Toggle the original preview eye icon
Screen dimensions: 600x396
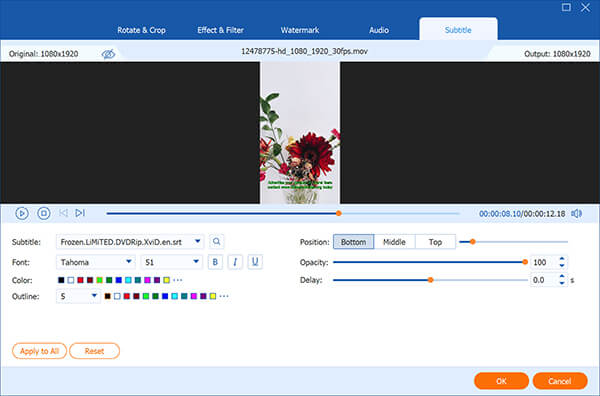pos(108,54)
